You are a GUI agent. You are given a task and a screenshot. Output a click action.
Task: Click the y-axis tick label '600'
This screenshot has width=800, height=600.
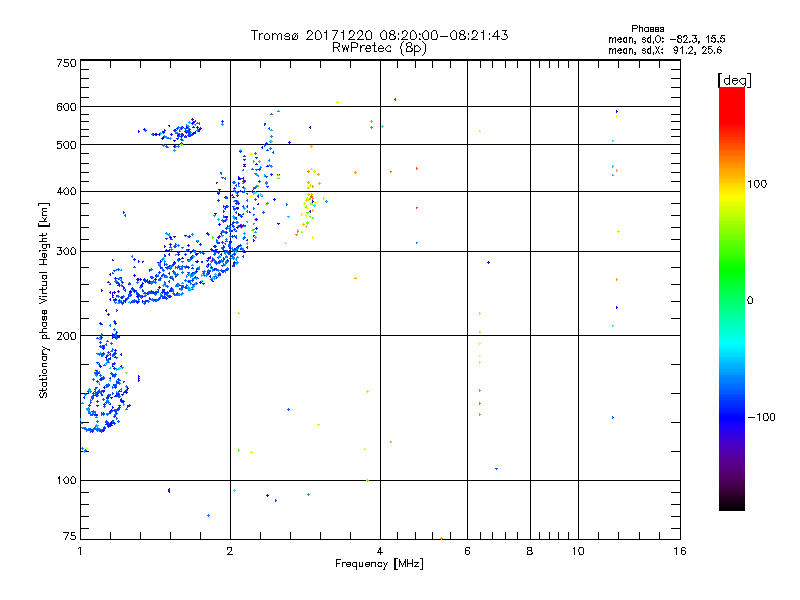[66, 107]
